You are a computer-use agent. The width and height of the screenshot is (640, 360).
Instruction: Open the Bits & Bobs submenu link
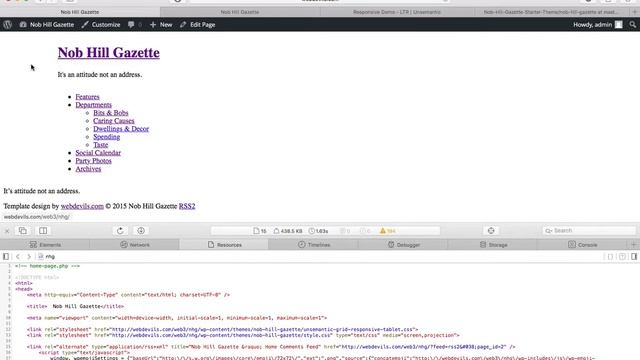111,113
